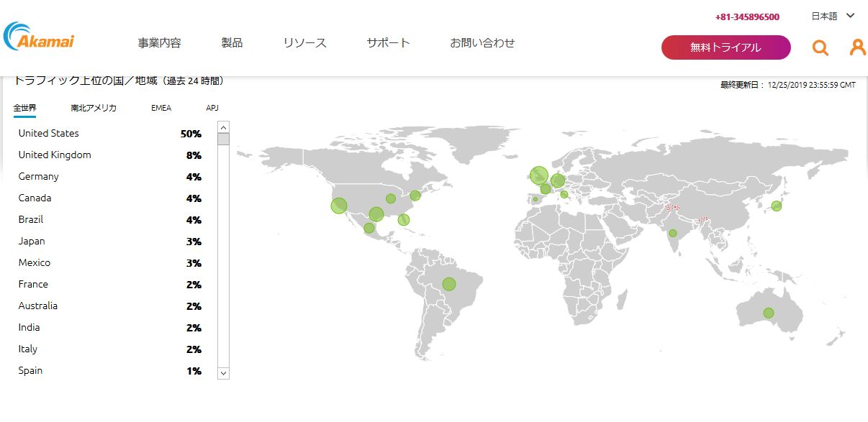Click the scroll up arrow in country list

[223, 127]
